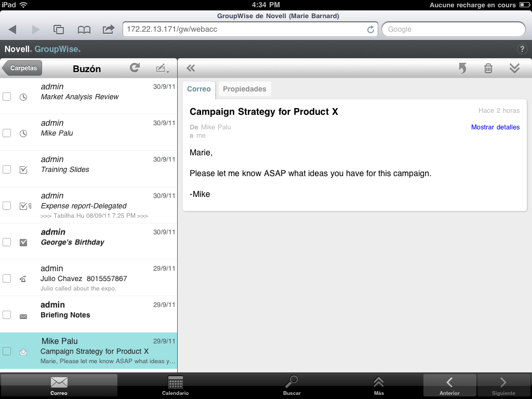Tap the Safari share icon
The width and height of the screenshot is (532, 399).
click(108, 30)
